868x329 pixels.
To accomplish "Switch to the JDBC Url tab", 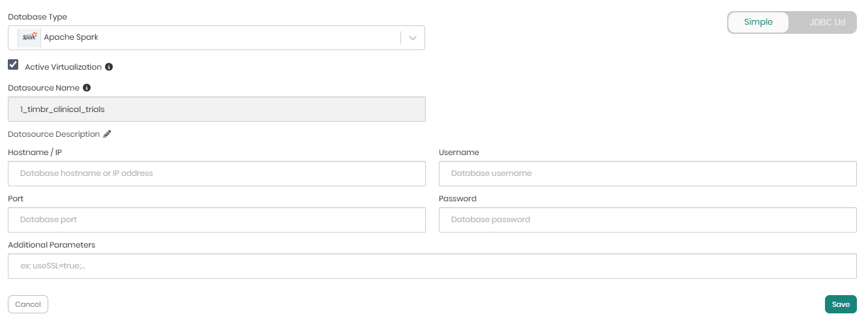I will (x=828, y=22).
